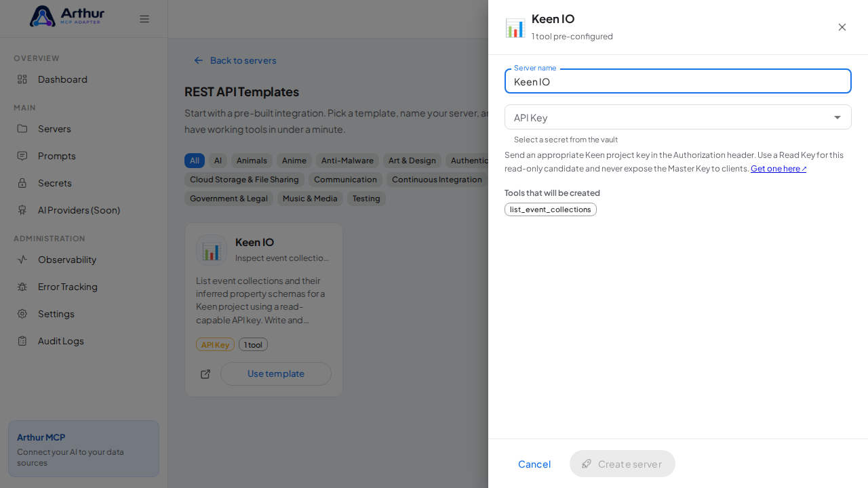This screenshot has width=868, height=488.
Task: Open the external link icon on Keen IO card
Action: 205,374
